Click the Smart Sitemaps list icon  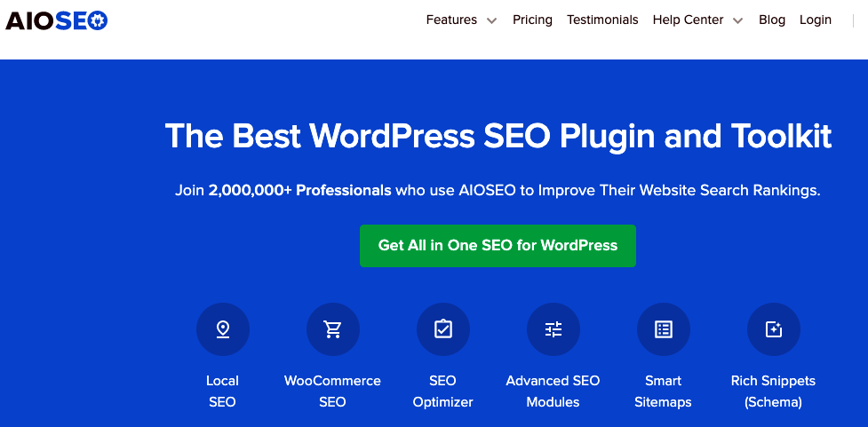(x=663, y=329)
